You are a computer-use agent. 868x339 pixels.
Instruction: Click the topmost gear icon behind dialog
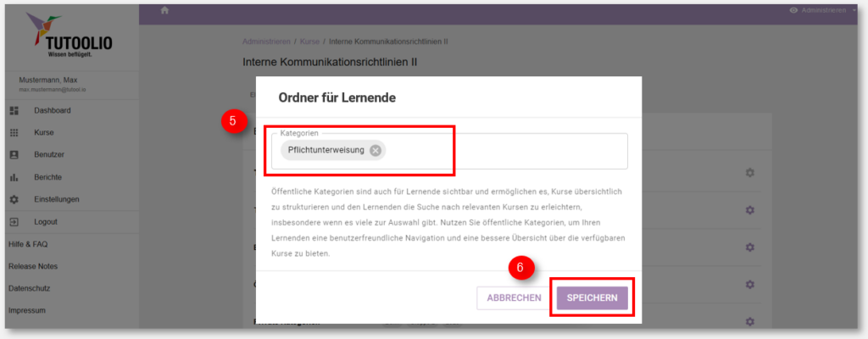[749, 173]
